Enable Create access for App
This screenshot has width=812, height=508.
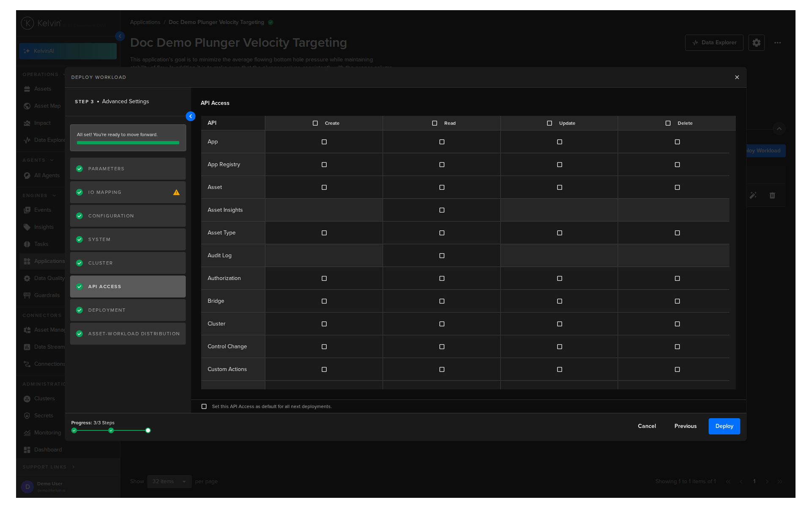(324, 142)
